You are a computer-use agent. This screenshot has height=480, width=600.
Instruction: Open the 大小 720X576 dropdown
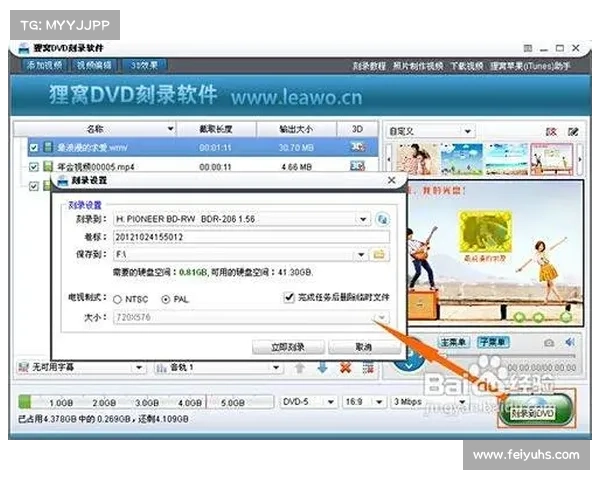click(x=382, y=317)
